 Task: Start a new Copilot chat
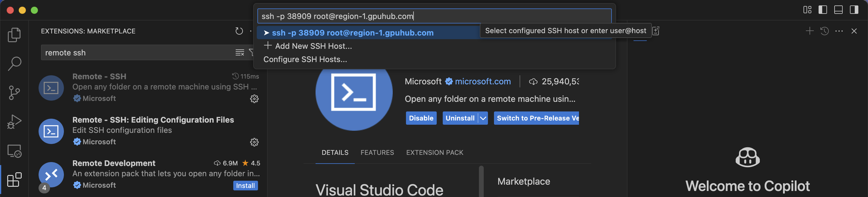pyautogui.click(x=809, y=31)
